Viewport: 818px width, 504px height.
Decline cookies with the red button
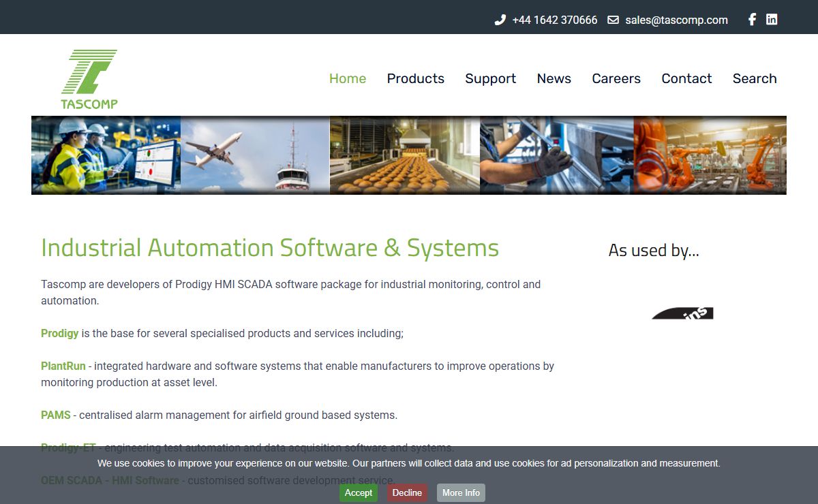tap(407, 492)
